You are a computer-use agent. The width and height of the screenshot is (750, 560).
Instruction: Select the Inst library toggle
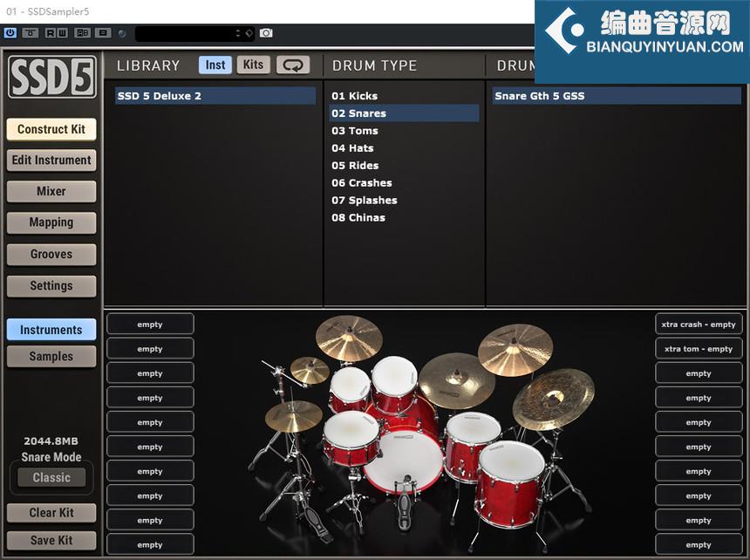coord(215,65)
